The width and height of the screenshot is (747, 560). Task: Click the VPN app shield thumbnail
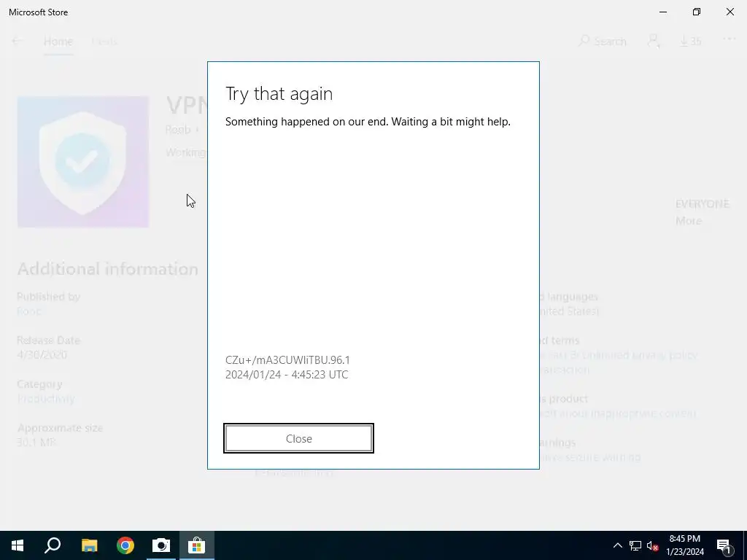(83, 162)
